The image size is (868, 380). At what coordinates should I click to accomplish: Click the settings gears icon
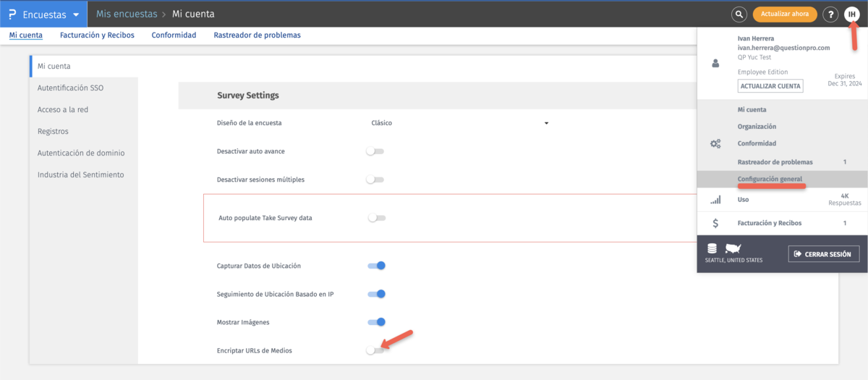click(715, 143)
